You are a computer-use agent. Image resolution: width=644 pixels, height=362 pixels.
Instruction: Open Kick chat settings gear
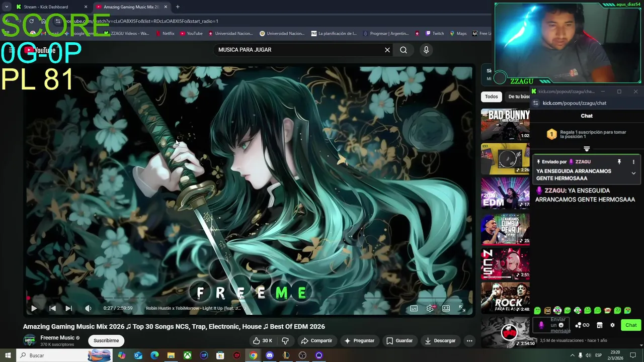coord(612,325)
